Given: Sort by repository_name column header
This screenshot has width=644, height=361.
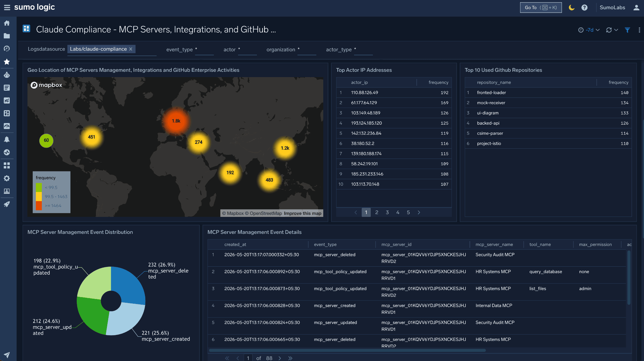Looking at the screenshot, I should click(494, 82).
